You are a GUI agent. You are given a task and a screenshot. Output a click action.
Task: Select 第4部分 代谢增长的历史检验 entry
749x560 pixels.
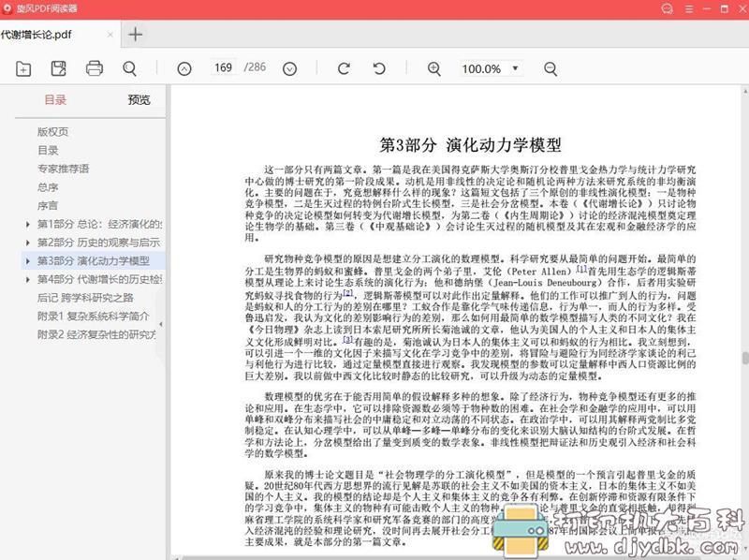(x=100, y=279)
